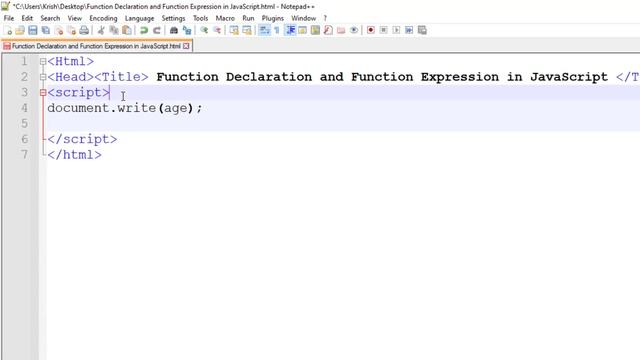Click line number 4 in the margin
This screenshot has height=360, width=640.
coord(24,108)
